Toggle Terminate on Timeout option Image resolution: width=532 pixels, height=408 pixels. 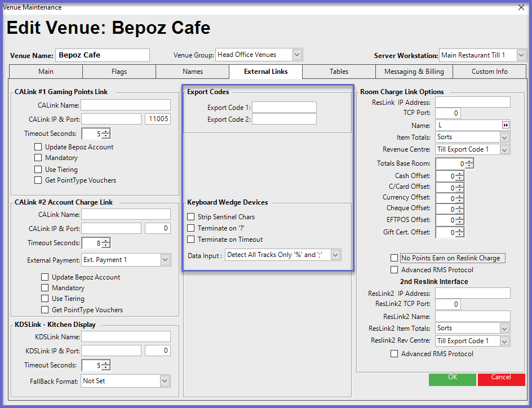(x=191, y=240)
